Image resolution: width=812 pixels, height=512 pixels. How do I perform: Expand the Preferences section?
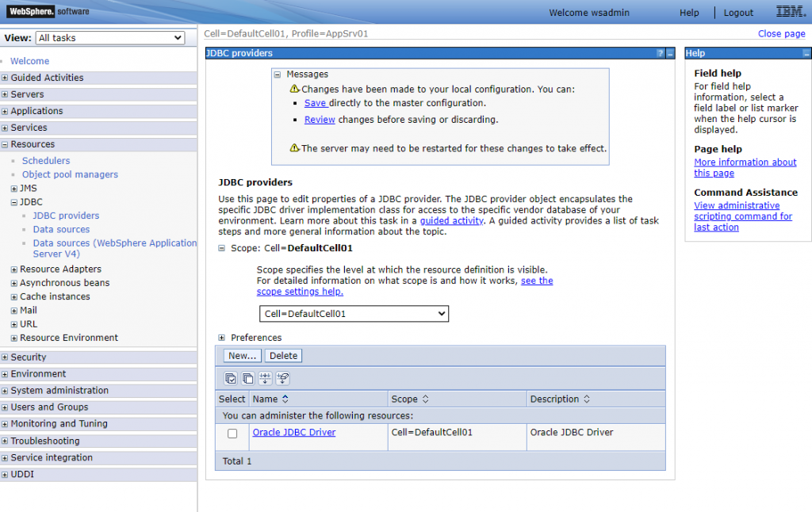[222, 338]
